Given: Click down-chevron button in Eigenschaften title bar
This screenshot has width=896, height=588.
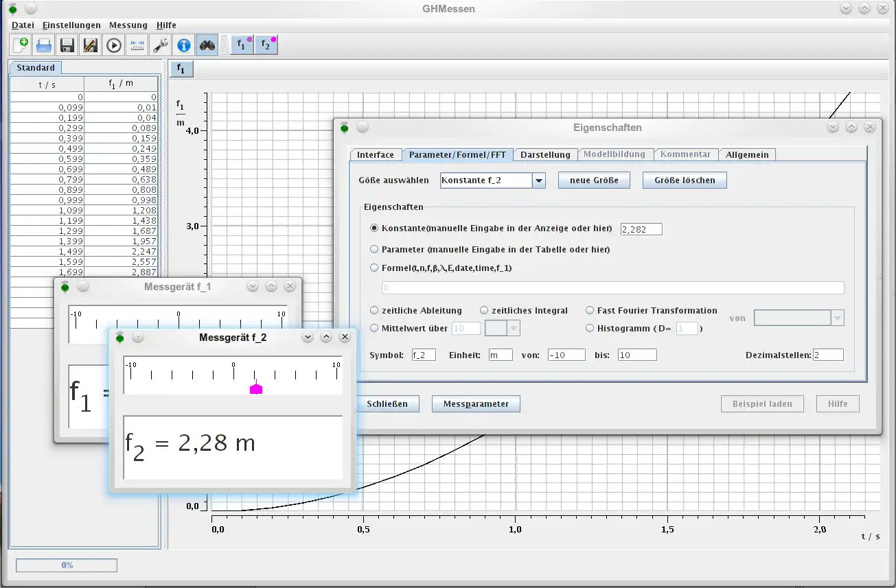Looking at the screenshot, I should point(833,127).
